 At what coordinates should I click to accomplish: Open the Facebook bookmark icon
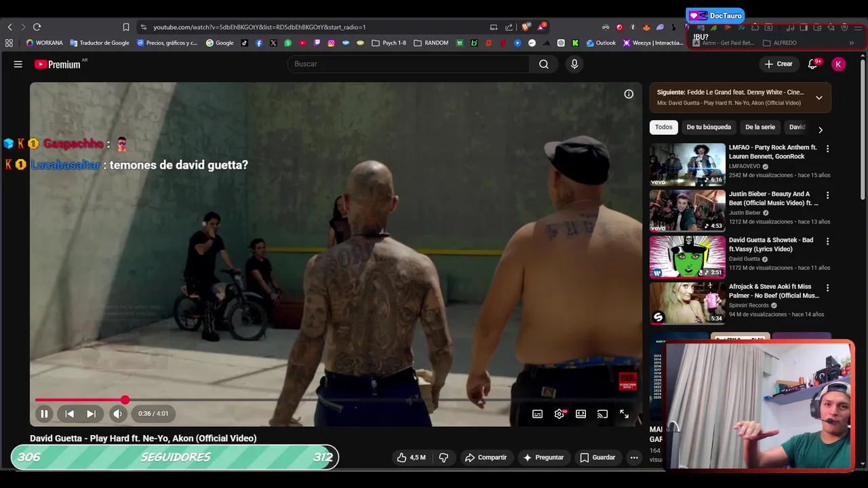point(259,43)
